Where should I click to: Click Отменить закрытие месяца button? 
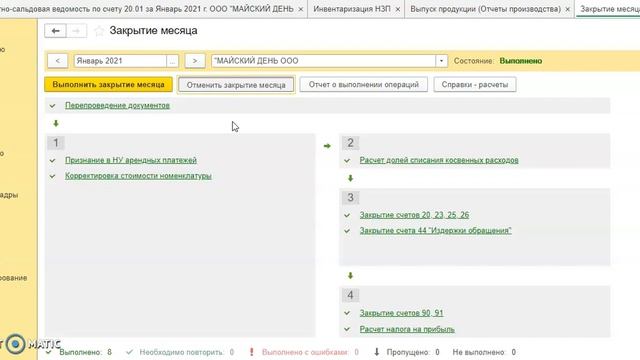click(236, 85)
